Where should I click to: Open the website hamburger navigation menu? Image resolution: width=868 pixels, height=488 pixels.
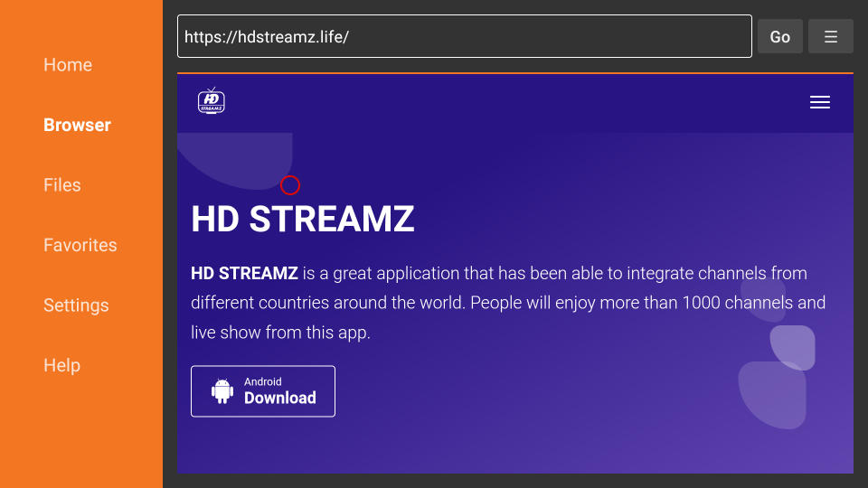click(x=820, y=102)
